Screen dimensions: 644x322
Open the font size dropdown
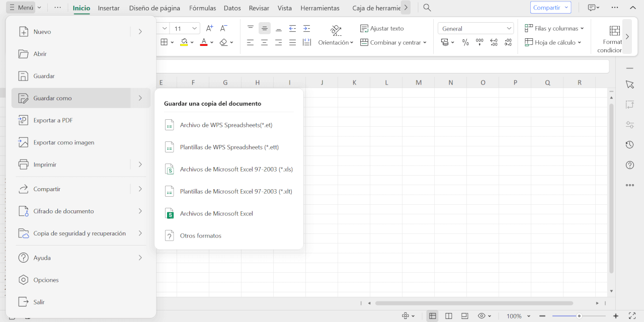click(196, 28)
